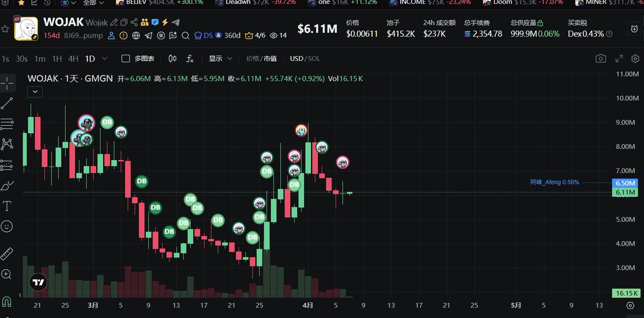Click the yellow lightning quick-trade icon
Screen dimensions: 644x318
point(165,22)
